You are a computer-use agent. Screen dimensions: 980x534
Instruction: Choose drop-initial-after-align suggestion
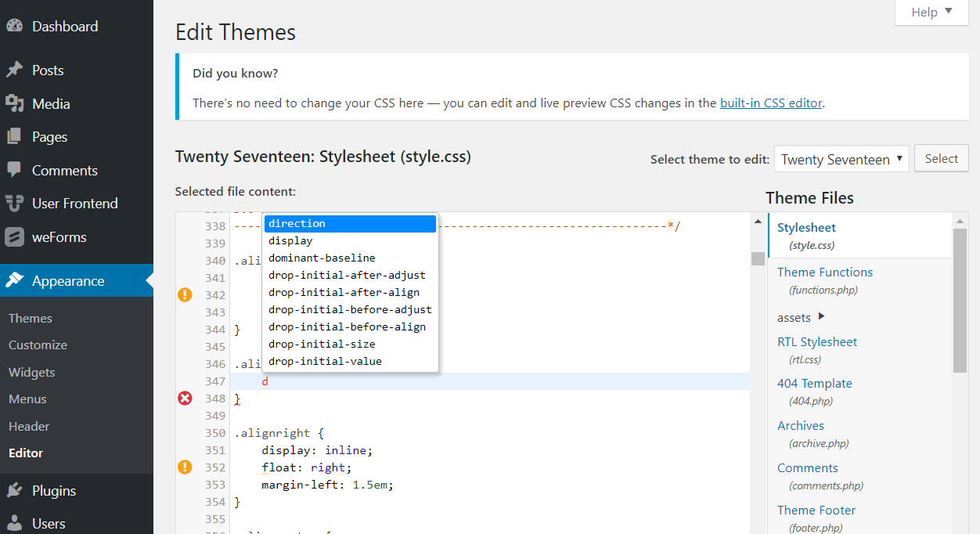pyautogui.click(x=350, y=292)
